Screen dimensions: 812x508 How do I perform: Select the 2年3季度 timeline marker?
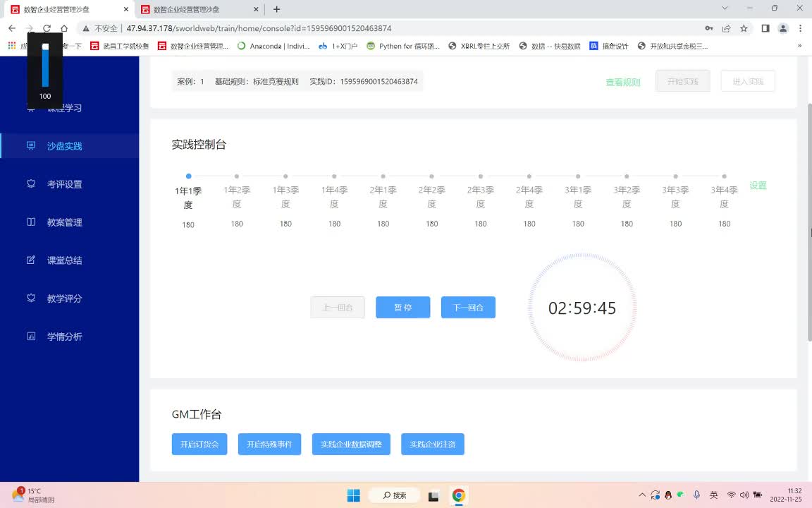pos(481,176)
